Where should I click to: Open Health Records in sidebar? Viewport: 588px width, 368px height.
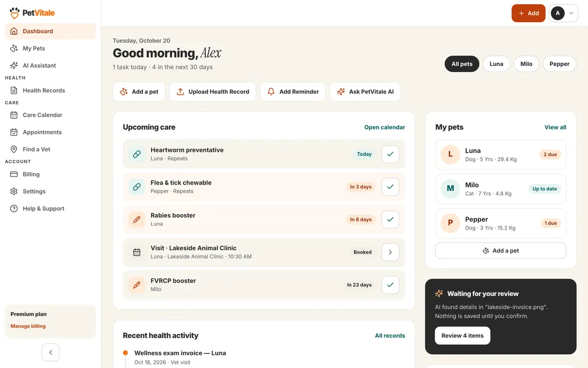tap(50, 90)
